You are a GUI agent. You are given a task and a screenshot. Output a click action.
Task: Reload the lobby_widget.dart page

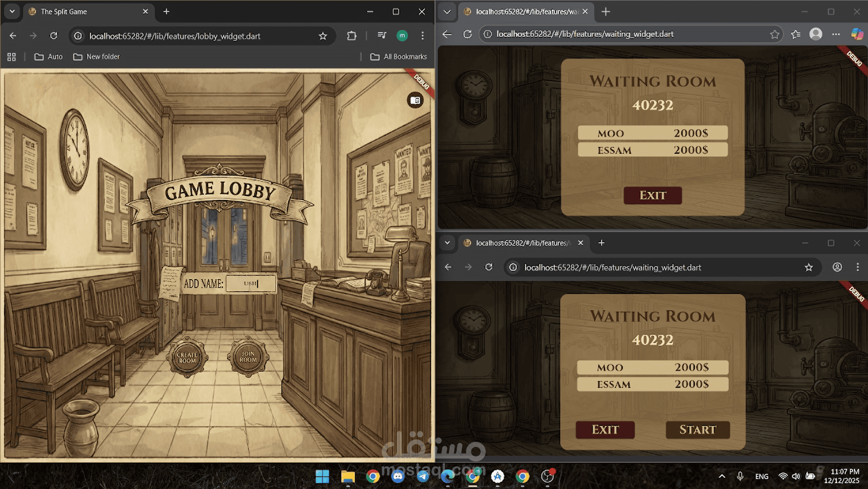(x=53, y=36)
